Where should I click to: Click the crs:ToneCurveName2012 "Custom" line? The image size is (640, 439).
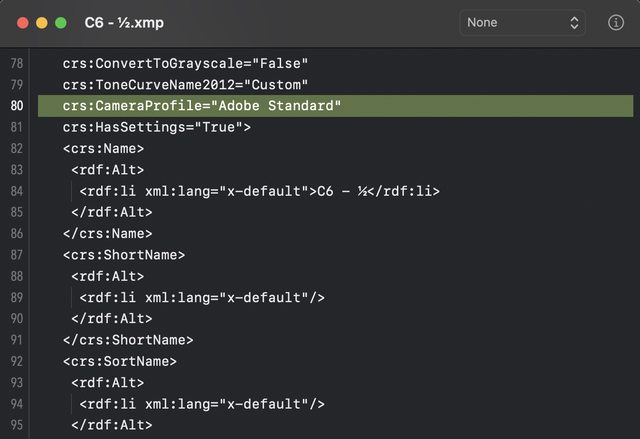(x=185, y=85)
